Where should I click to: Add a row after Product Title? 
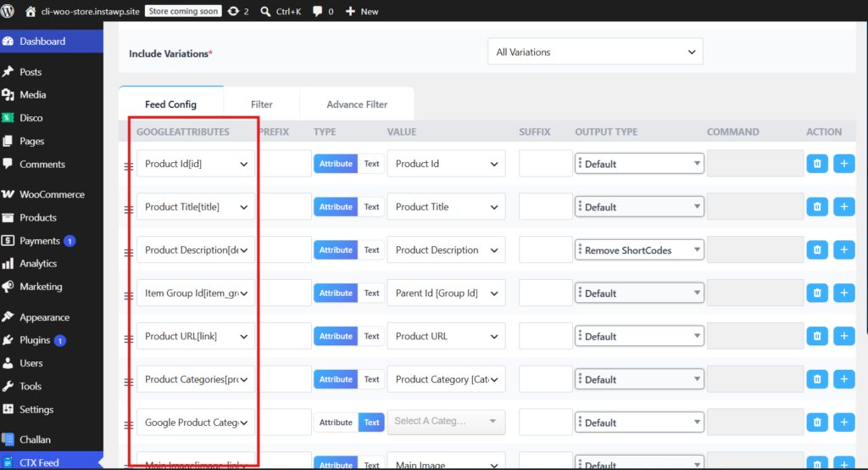click(844, 207)
